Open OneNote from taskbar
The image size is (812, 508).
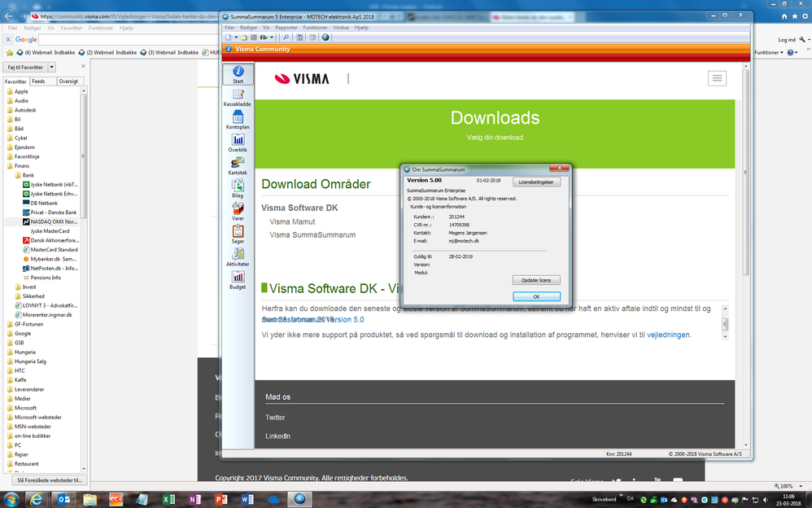[194, 500]
